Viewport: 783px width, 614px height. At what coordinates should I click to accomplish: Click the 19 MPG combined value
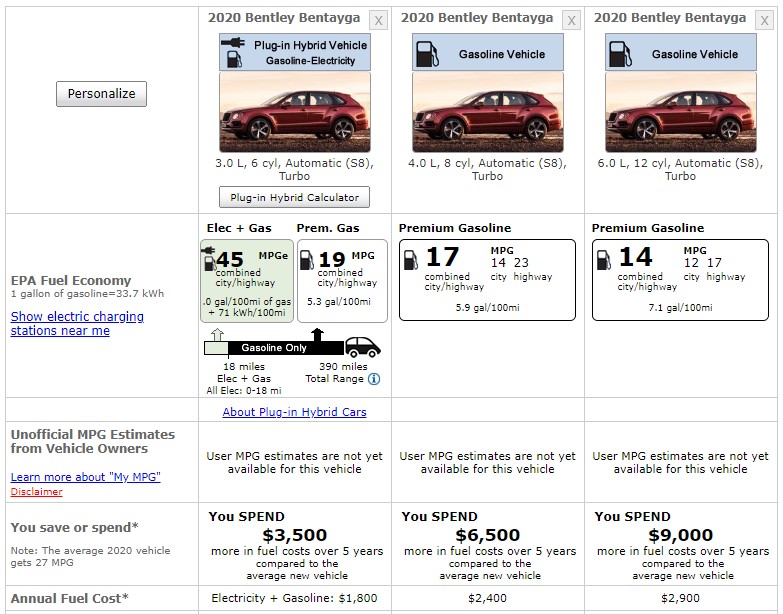tap(332, 259)
